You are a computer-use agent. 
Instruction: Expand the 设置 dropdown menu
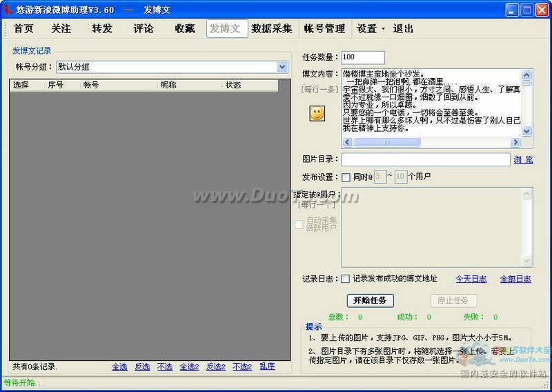[371, 28]
